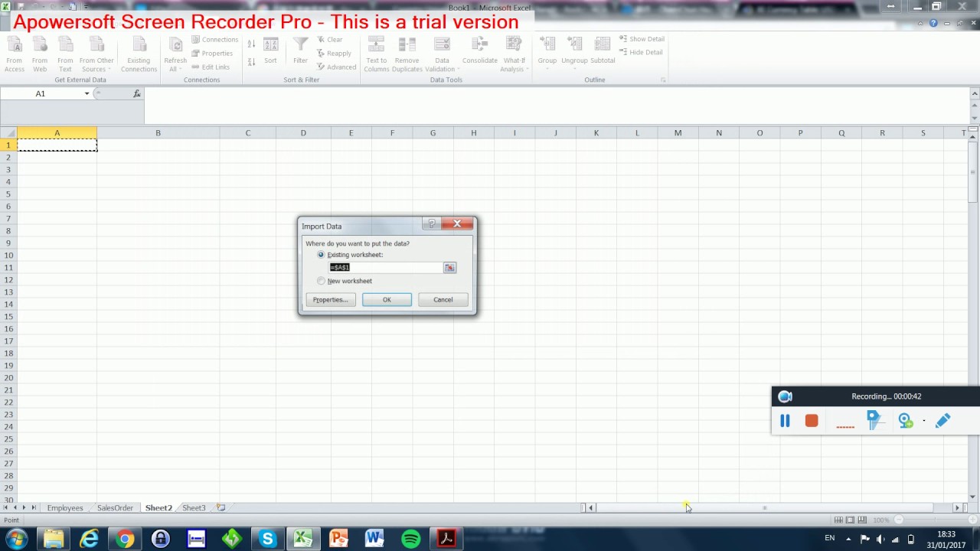Select column B header
The image size is (980, 551).
click(158, 133)
